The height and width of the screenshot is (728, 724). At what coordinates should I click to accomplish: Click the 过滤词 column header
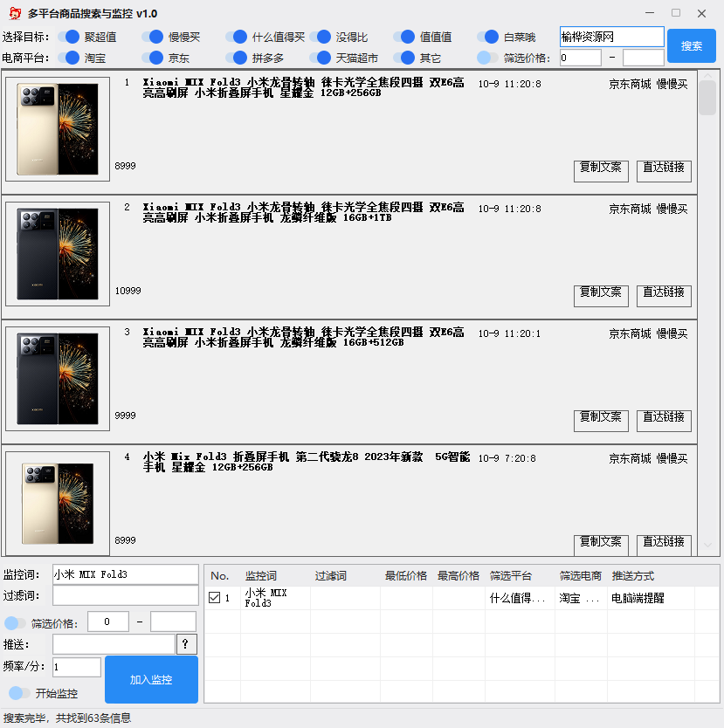click(x=331, y=576)
